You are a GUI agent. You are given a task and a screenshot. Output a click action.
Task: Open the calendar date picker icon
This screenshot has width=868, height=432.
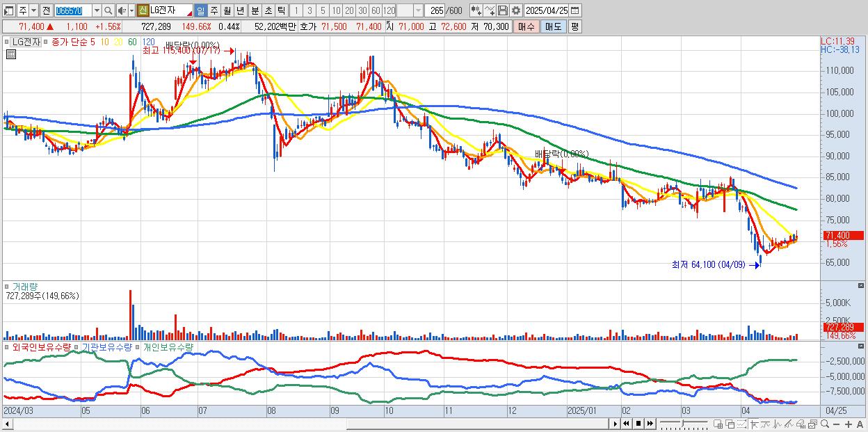tap(574, 10)
